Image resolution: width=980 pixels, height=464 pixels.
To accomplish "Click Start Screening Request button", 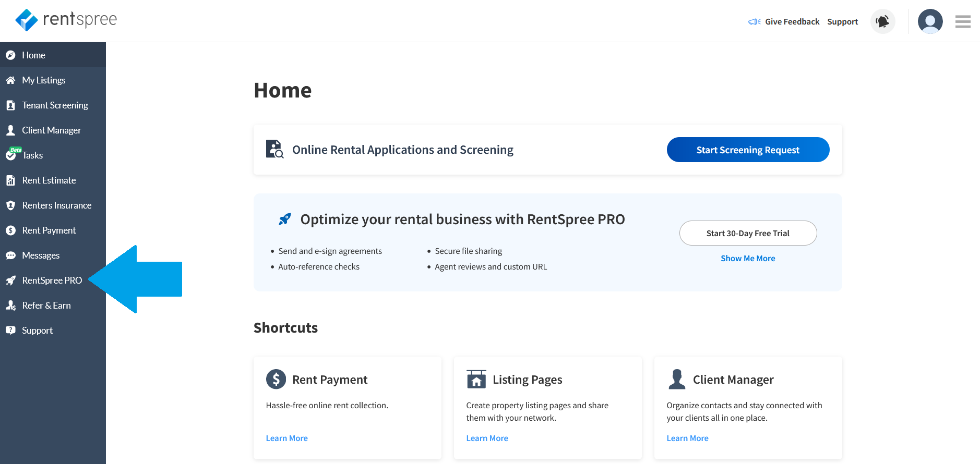I will (748, 150).
